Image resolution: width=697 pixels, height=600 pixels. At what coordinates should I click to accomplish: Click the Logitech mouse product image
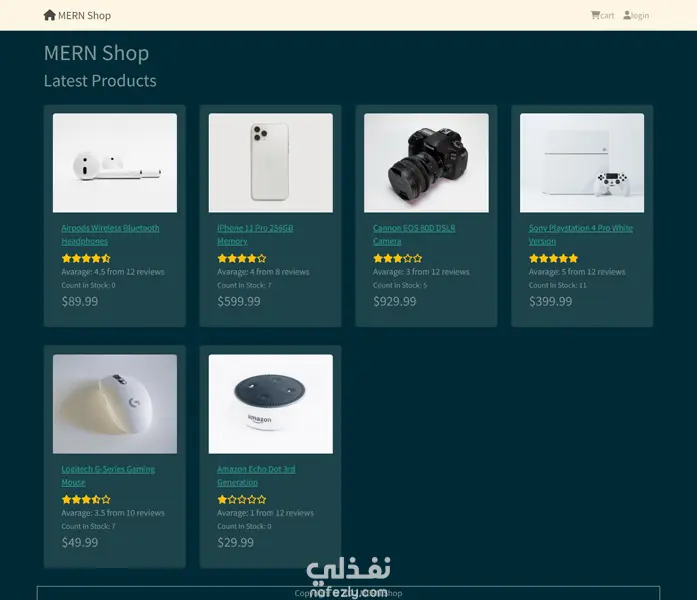point(115,404)
